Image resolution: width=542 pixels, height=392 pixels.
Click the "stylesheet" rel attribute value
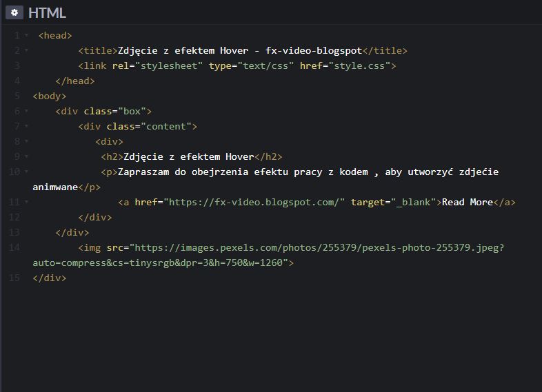tap(169, 65)
